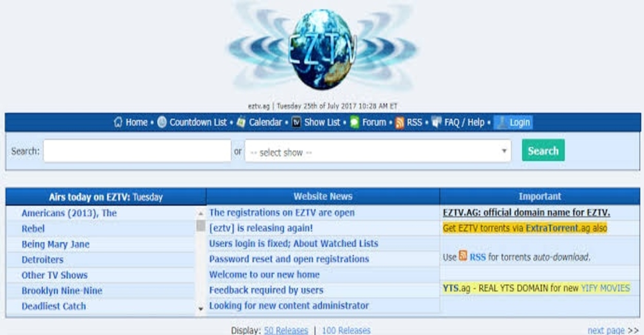This screenshot has height=335, width=644.
Task: Click the EZTV globe logo
Action: [323, 49]
